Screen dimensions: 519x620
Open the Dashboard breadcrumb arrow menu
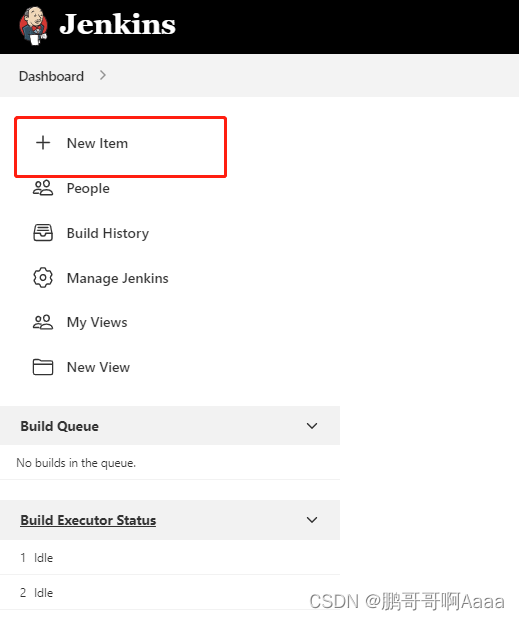coord(103,75)
